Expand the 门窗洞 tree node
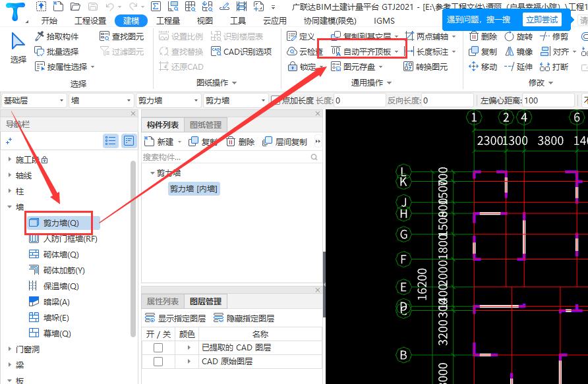The height and width of the screenshot is (384, 588). tap(10, 349)
